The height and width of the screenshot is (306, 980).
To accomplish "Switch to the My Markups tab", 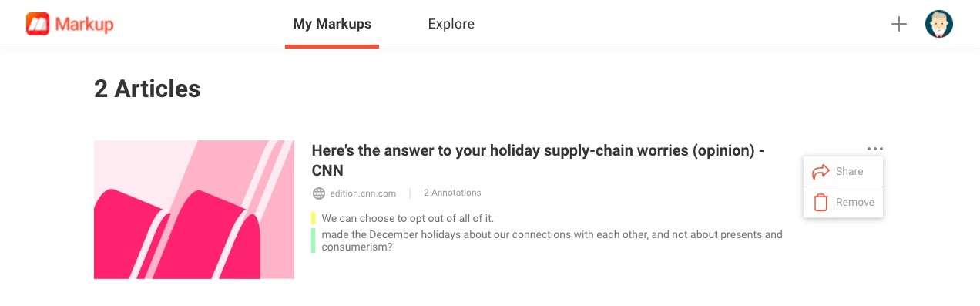I will tap(332, 24).
